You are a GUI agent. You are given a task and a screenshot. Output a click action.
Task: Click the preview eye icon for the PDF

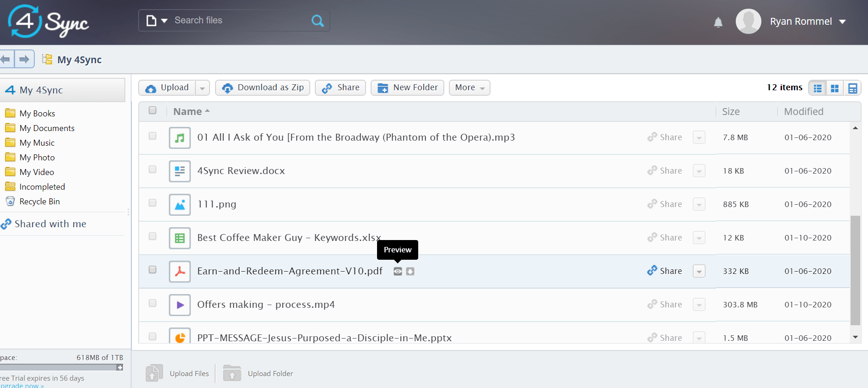click(398, 271)
